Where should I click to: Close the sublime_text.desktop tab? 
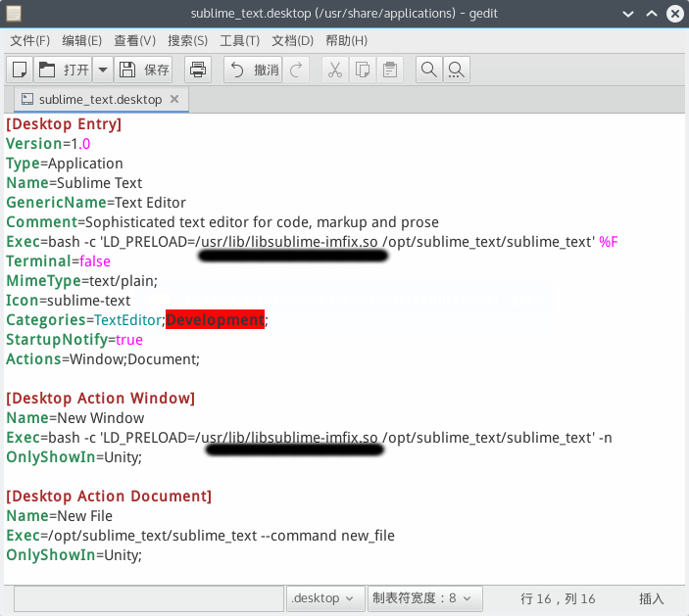pyautogui.click(x=174, y=99)
